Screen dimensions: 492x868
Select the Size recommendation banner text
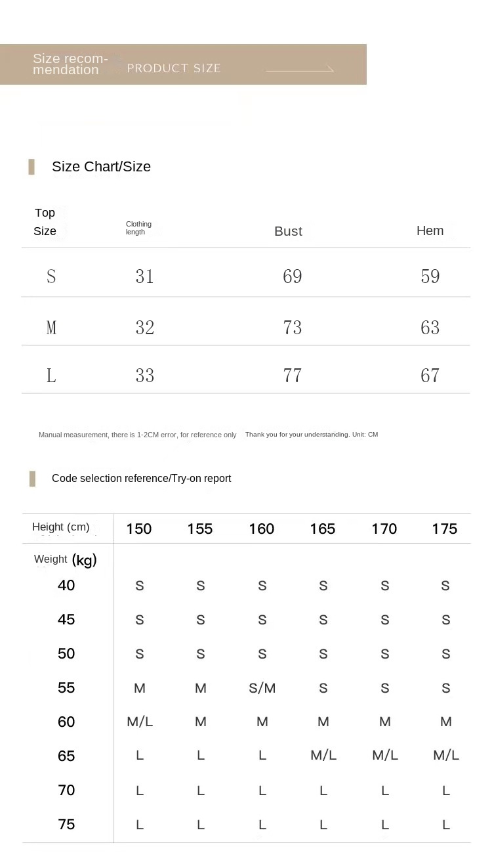[70, 64]
